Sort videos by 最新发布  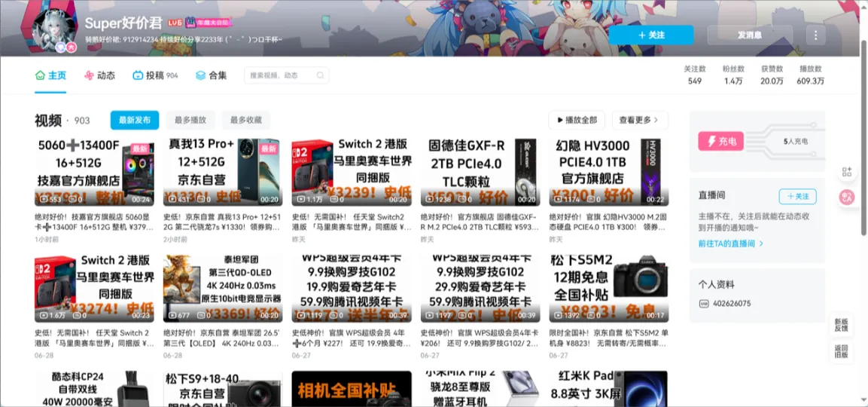pos(135,120)
